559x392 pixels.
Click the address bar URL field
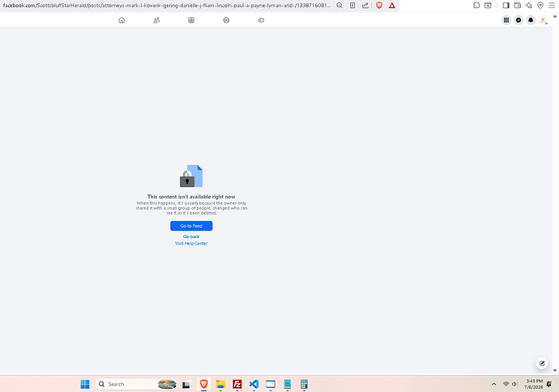(x=167, y=6)
